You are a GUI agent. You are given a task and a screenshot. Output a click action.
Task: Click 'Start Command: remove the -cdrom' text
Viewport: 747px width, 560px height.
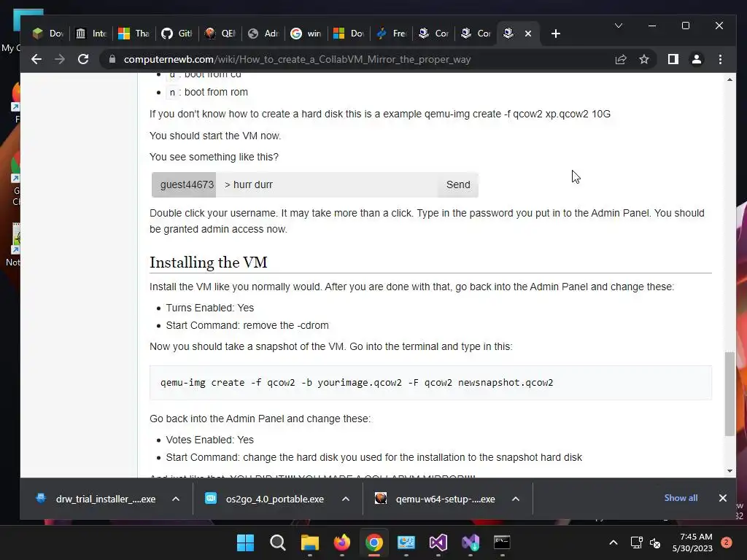(247, 325)
